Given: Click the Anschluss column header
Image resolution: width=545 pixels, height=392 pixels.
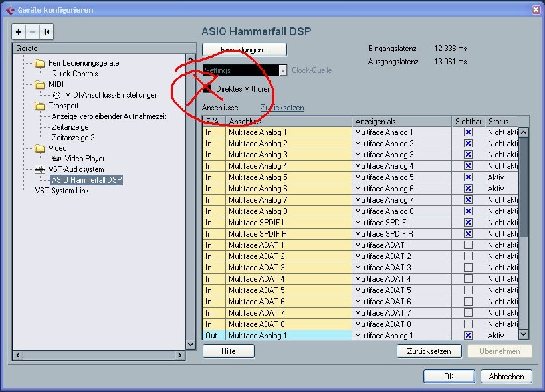Looking at the screenshot, I should coord(289,122).
